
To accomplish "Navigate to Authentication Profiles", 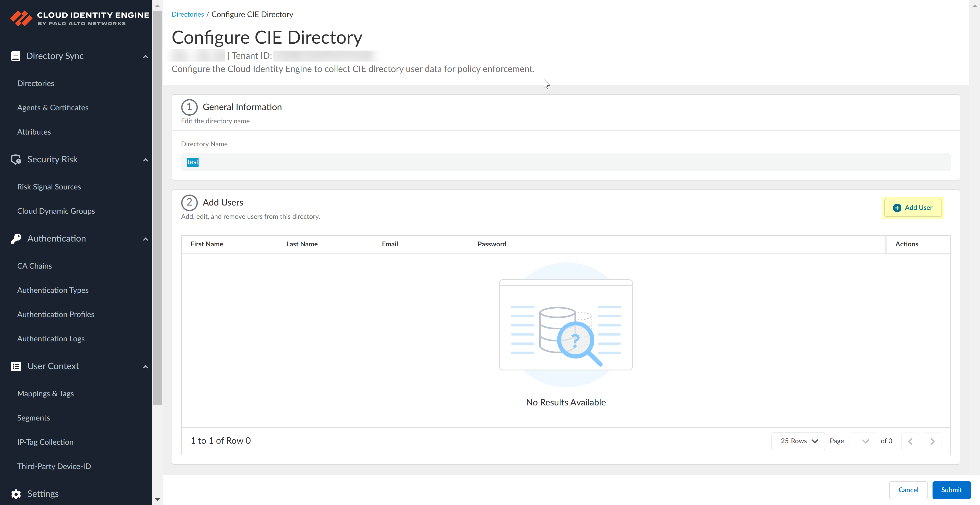I will click(x=56, y=314).
